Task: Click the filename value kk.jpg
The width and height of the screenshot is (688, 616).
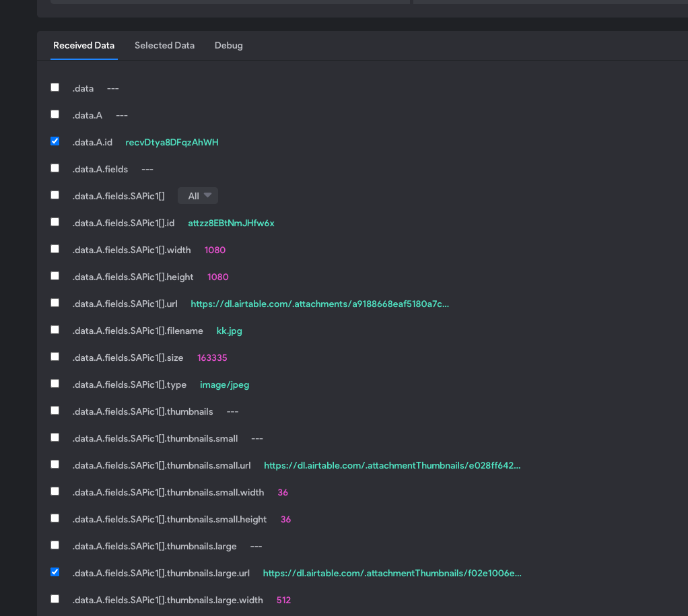Action: click(x=230, y=331)
